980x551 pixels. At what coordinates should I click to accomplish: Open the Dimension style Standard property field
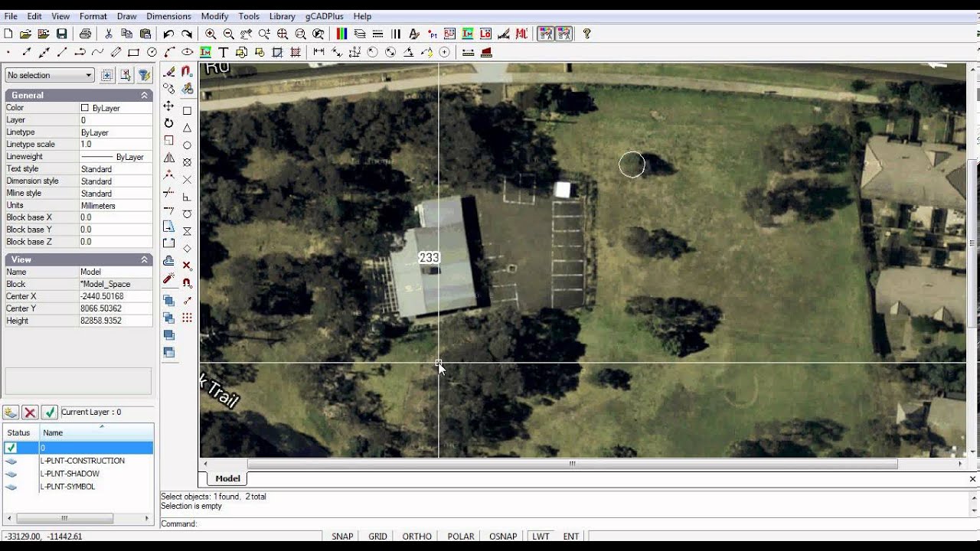[x=115, y=181]
